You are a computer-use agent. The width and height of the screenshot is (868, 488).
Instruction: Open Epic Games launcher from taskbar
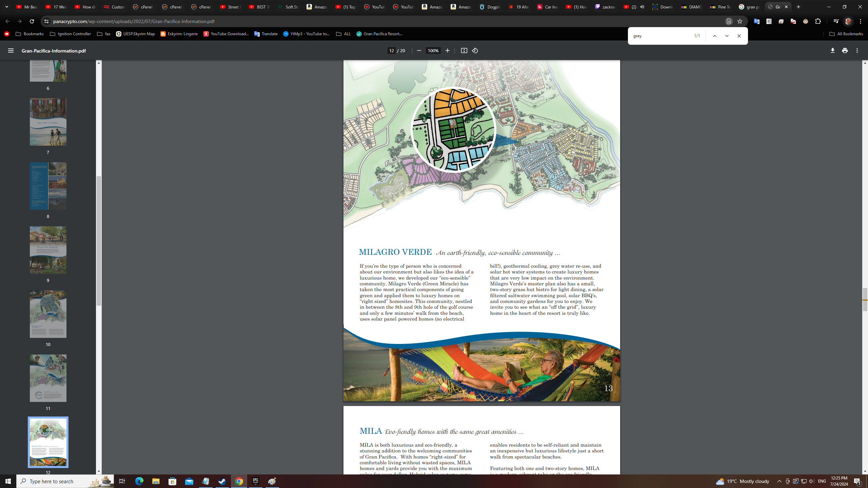coord(256,481)
